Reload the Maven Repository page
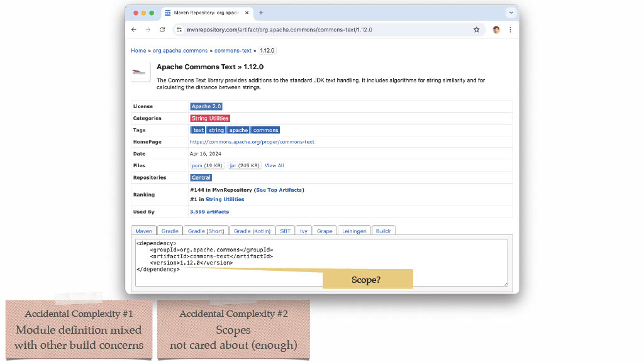 click(x=162, y=30)
